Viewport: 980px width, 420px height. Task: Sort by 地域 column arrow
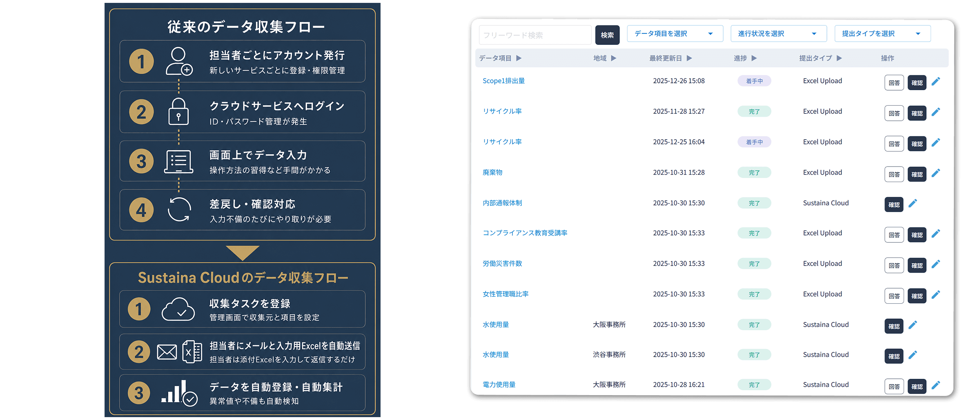click(613, 58)
